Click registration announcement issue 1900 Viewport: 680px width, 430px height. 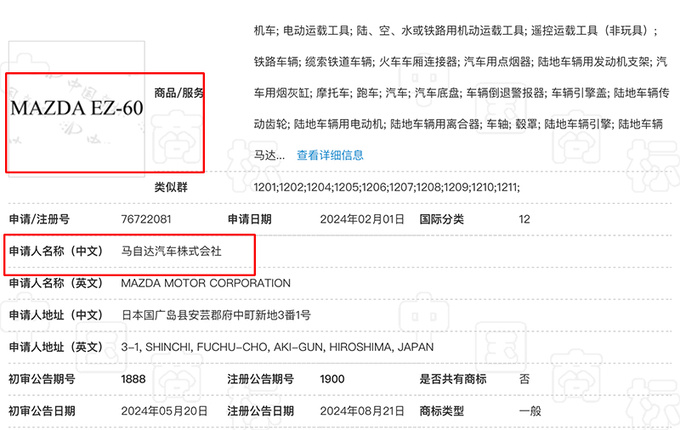(332, 379)
